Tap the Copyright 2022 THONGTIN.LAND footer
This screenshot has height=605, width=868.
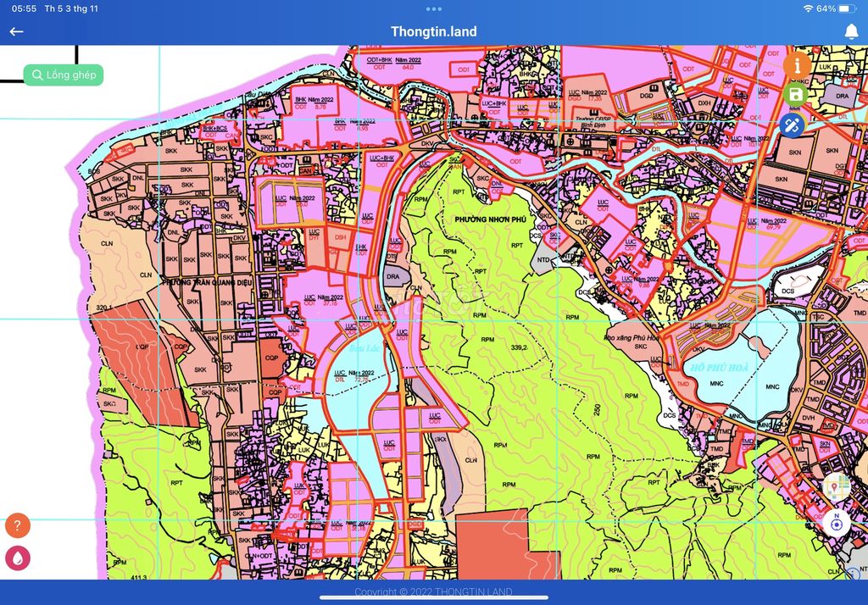(433, 591)
